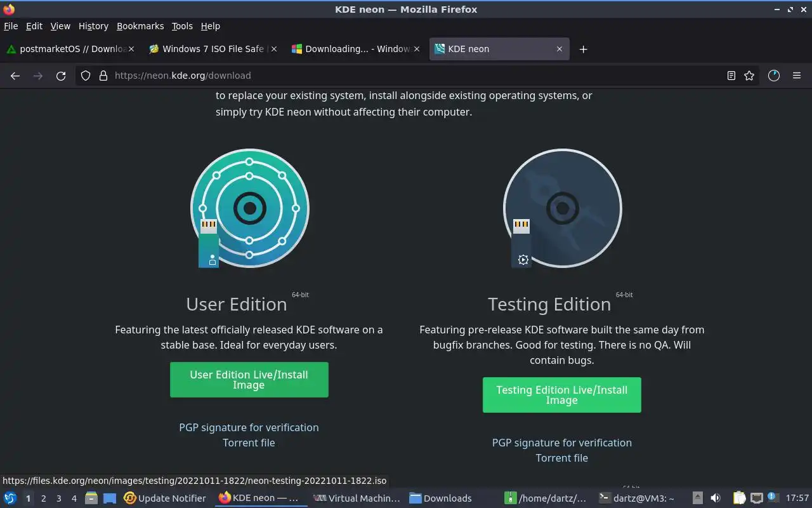812x508 pixels.
Task: Open User Edition PGP signature link
Action: point(249,427)
